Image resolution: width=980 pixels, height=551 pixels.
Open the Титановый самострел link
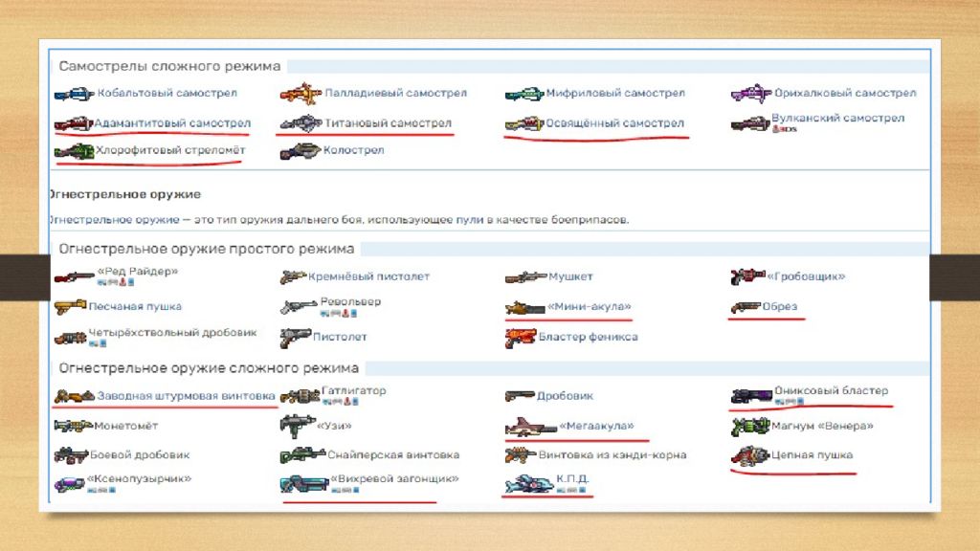point(388,123)
